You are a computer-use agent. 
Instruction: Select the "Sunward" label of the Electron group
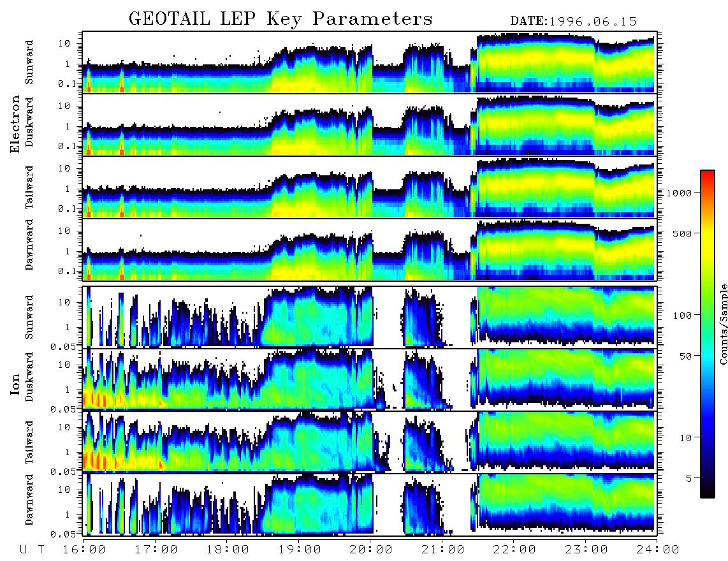point(29,62)
